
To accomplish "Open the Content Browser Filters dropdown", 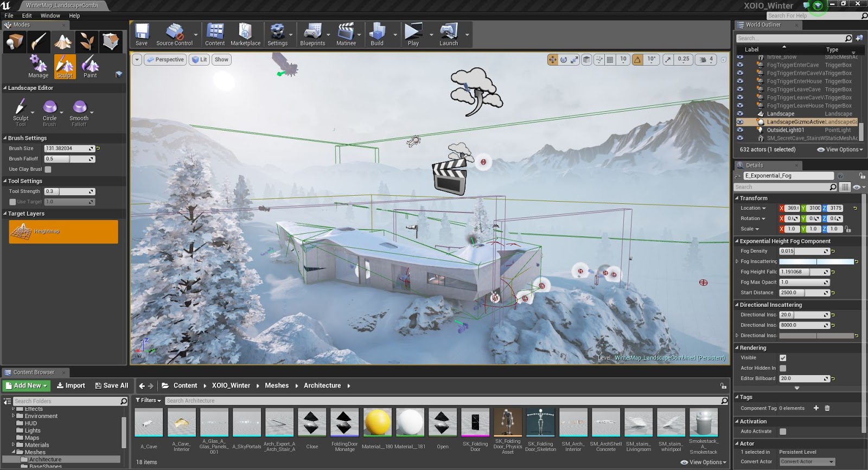I will pyautogui.click(x=148, y=401).
